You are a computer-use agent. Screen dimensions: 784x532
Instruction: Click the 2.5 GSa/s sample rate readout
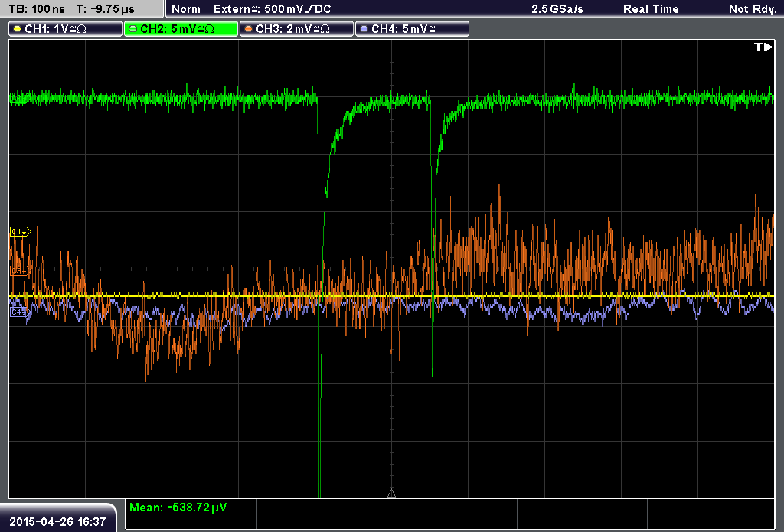557,9
